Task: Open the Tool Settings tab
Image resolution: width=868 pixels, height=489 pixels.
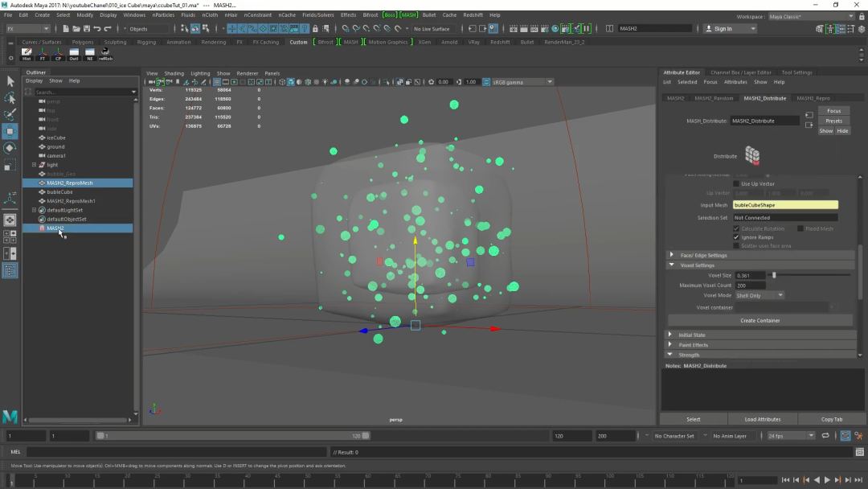Action: [x=796, y=72]
